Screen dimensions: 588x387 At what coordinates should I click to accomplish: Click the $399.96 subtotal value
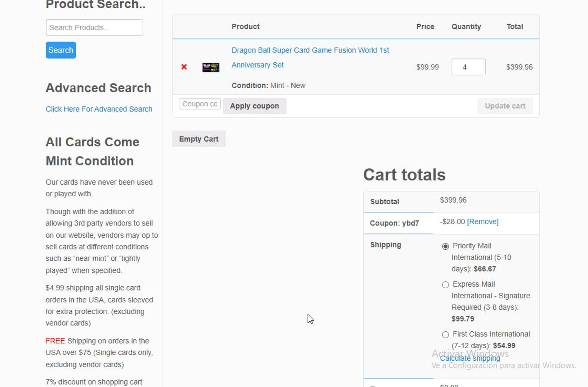tap(453, 200)
